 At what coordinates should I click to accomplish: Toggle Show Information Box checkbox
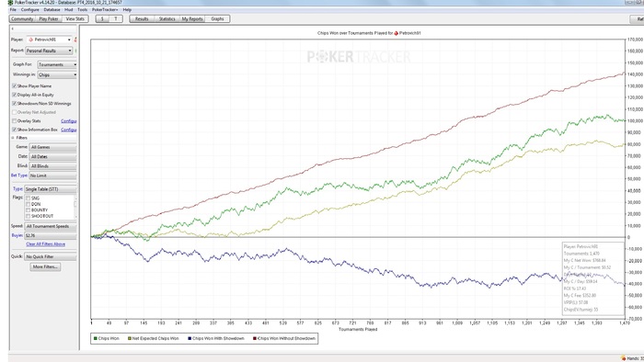(x=15, y=130)
